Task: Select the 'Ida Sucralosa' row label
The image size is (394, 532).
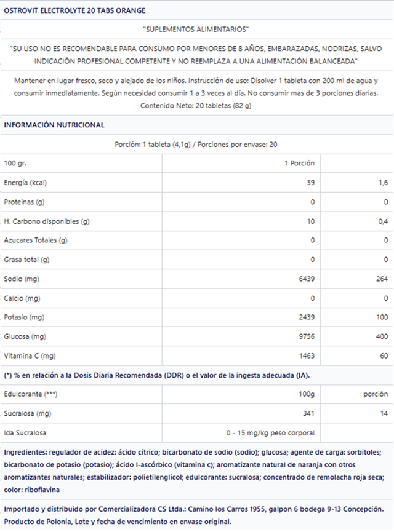Action: click(x=25, y=433)
